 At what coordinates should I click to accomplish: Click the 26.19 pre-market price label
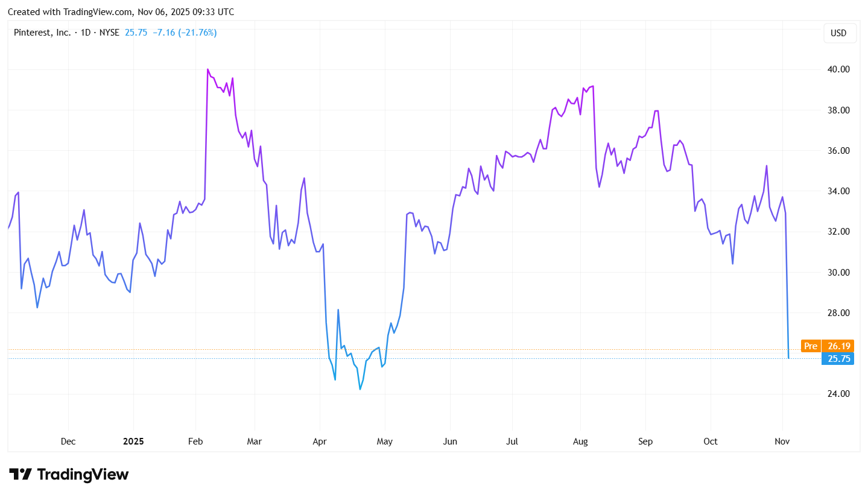point(839,346)
